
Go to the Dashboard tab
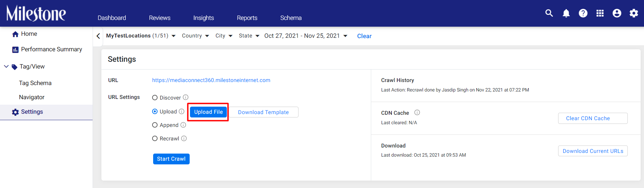pos(112,18)
